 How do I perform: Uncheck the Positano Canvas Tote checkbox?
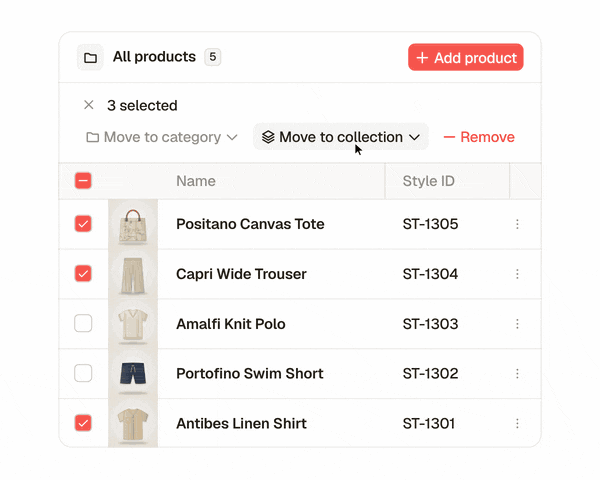pos(83,224)
